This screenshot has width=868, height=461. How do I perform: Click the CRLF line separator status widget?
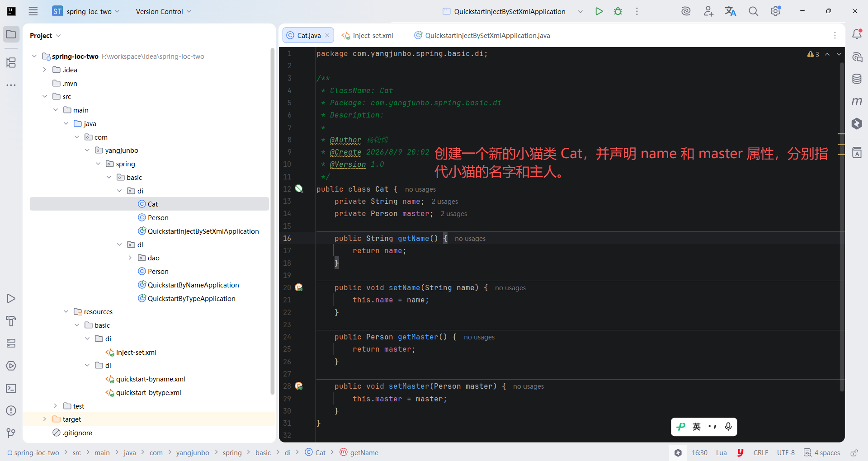(x=761, y=452)
